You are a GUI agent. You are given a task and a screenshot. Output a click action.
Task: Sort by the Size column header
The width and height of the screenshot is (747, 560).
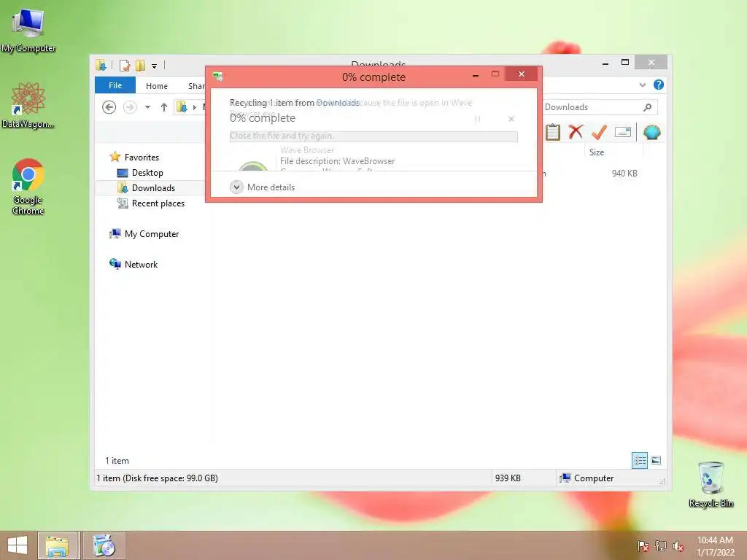pos(614,152)
